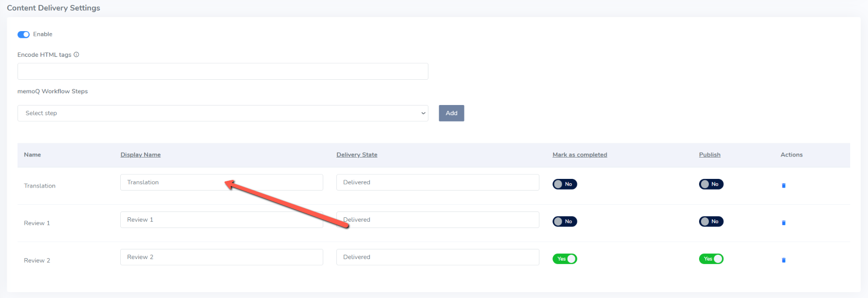Click the Actions column header
The width and height of the screenshot is (868, 298).
792,155
